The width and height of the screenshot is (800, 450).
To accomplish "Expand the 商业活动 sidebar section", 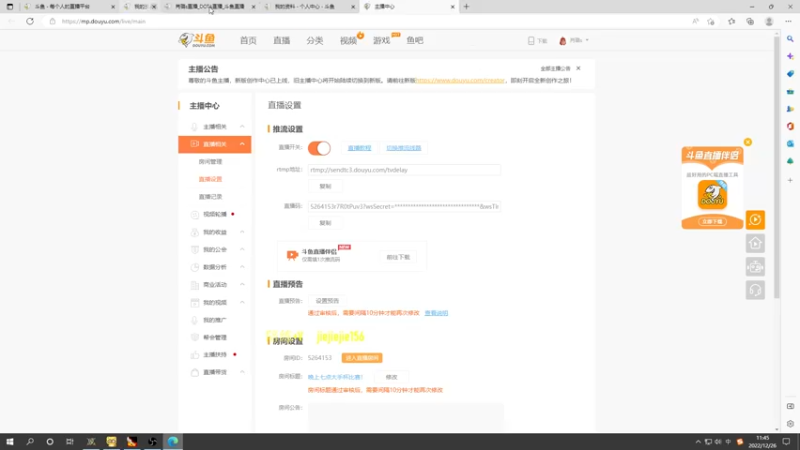I will tap(242, 285).
